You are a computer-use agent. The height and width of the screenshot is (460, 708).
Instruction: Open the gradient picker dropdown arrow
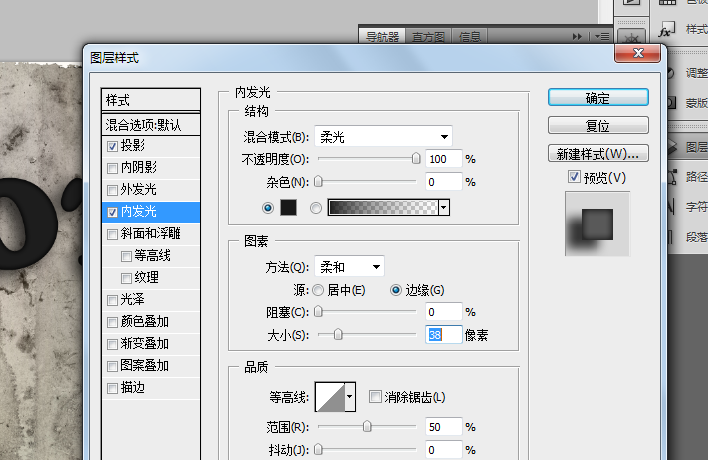pyautogui.click(x=444, y=208)
